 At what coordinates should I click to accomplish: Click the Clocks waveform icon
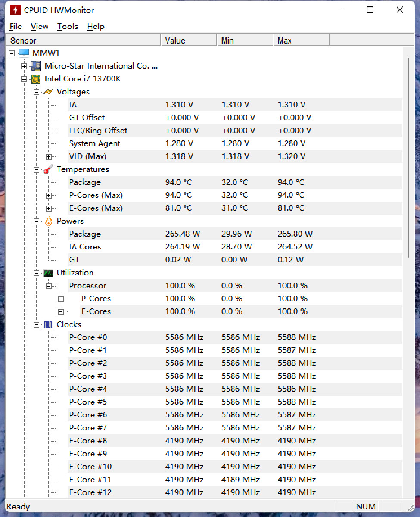click(49, 324)
